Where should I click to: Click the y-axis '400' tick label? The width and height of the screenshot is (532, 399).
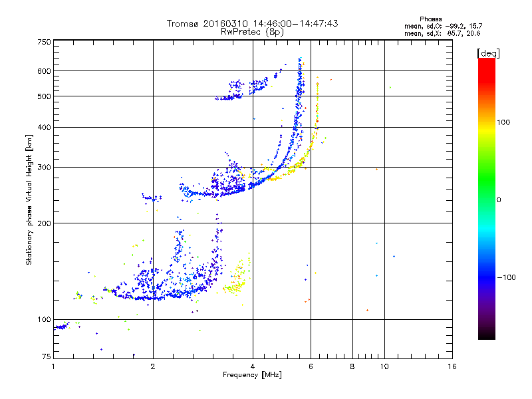pos(44,127)
